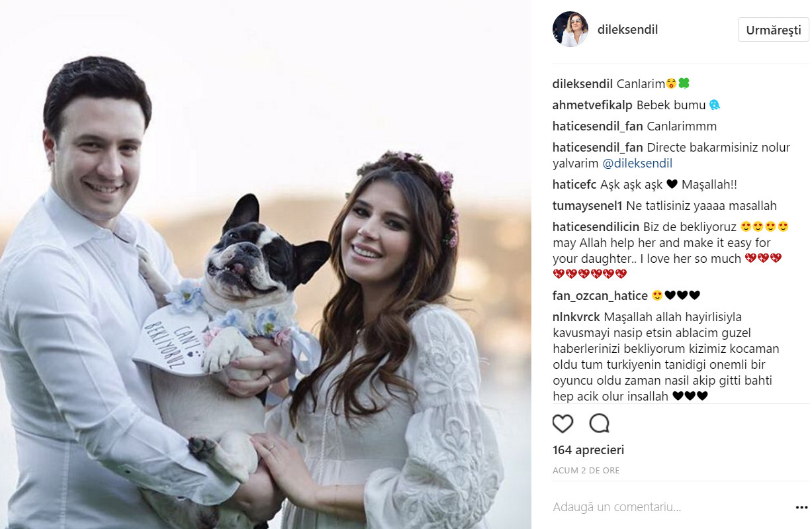Image resolution: width=812 pixels, height=529 pixels.
Task: View the 164 aprecieri likes list
Action: coord(588,450)
